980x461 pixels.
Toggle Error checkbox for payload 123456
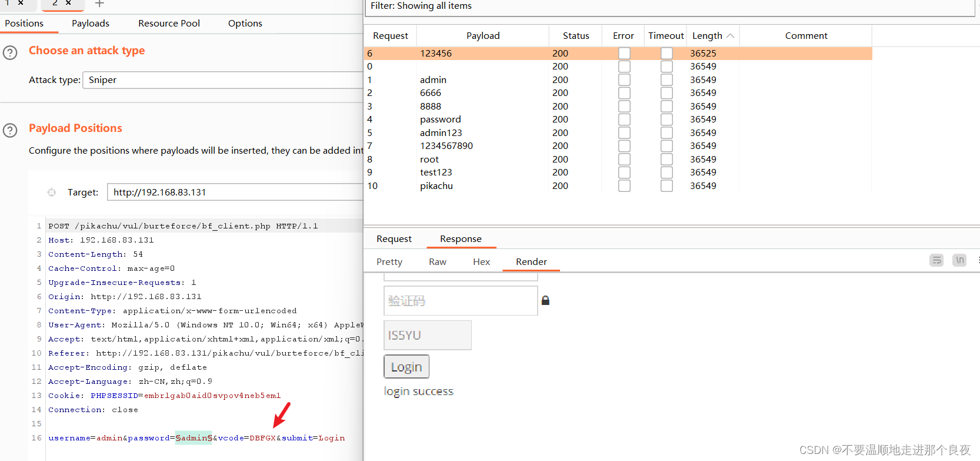point(624,53)
